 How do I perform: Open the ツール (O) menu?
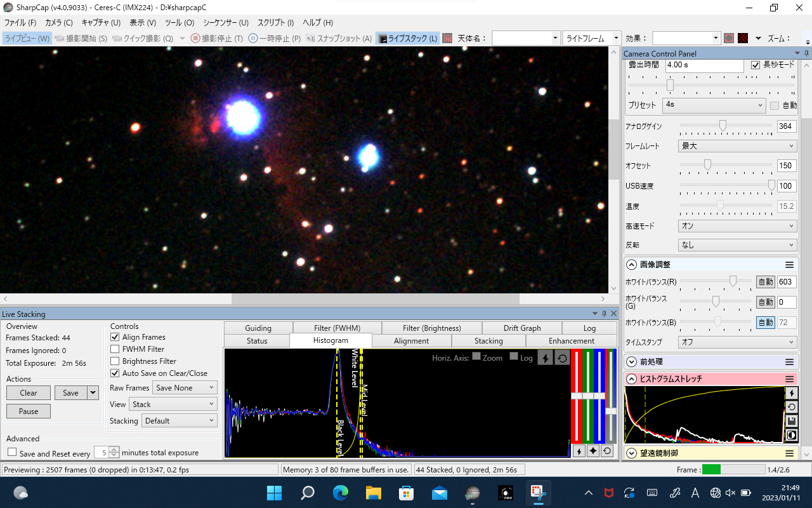(180, 23)
